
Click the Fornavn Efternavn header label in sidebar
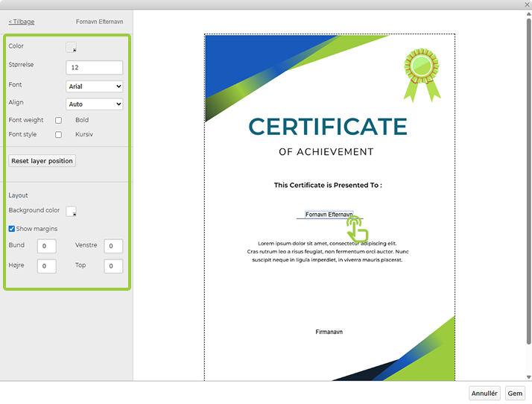pyautogui.click(x=99, y=22)
